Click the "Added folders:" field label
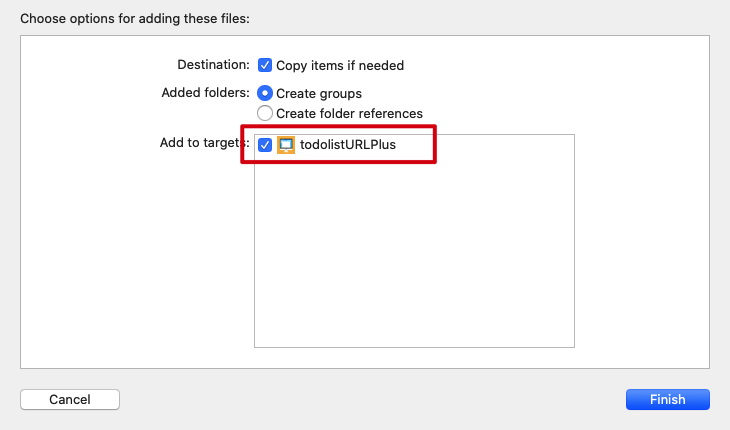This screenshot has height=430, width=730. click(205, 92)
